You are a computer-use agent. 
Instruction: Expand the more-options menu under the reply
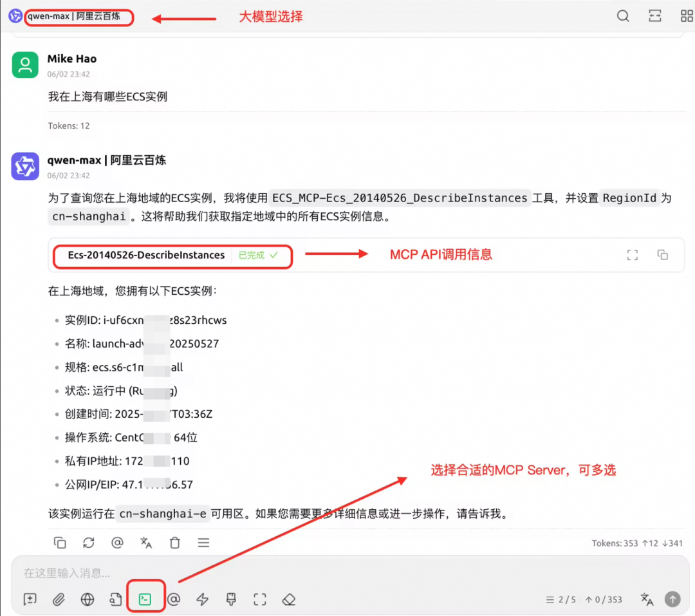tap(203, 543)
